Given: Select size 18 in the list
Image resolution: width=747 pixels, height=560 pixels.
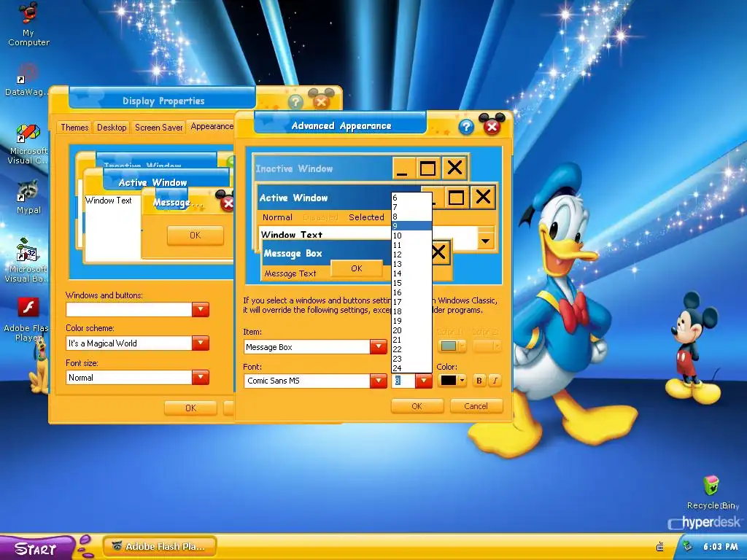Looking at the screenshot, I should [x=411, y=311].
